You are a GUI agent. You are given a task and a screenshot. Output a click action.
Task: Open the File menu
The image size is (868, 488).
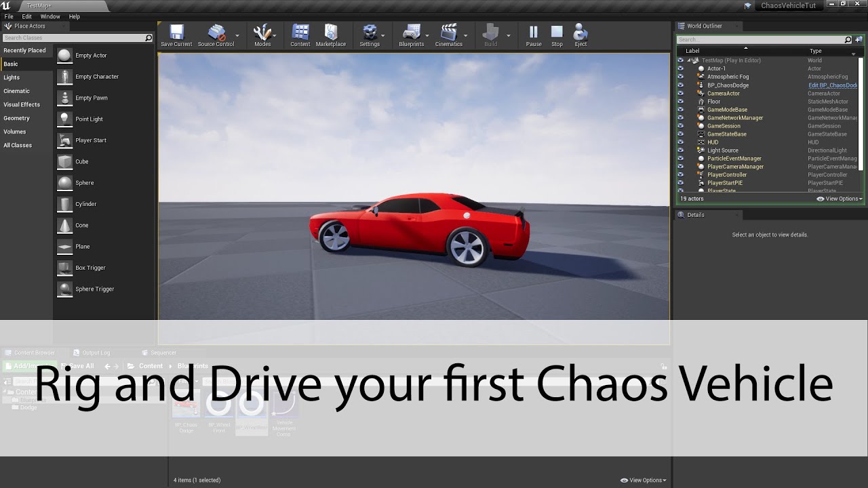point(9,16)
